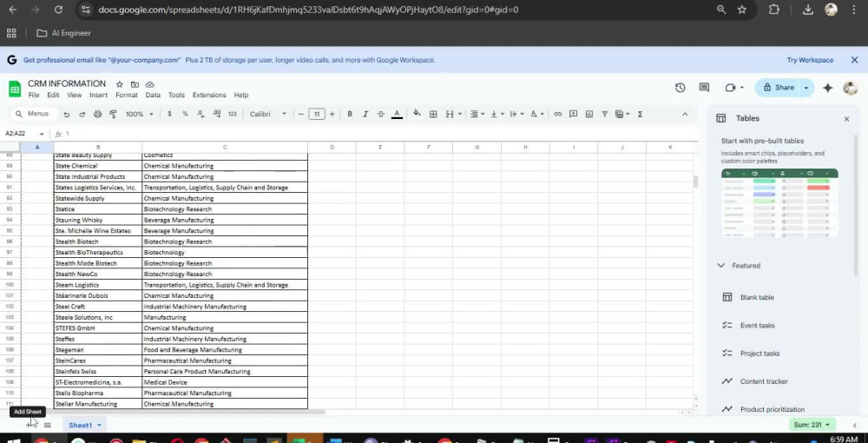The image size is (868, 443).
Task: Select Content tracker template
Action: [763, 381]
